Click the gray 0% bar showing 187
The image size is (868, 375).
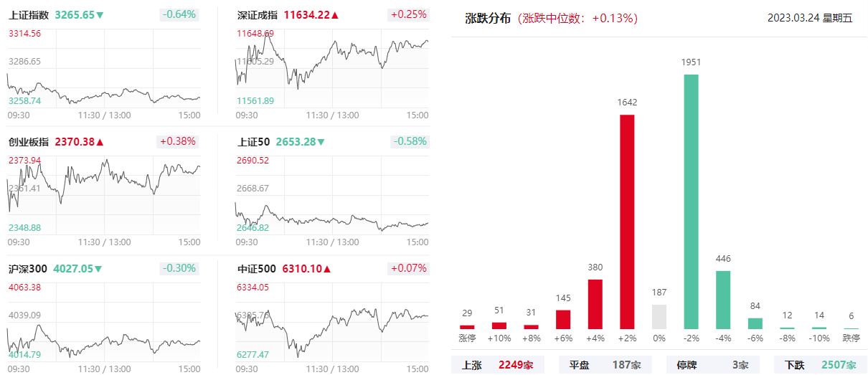(x=659, y=317)
